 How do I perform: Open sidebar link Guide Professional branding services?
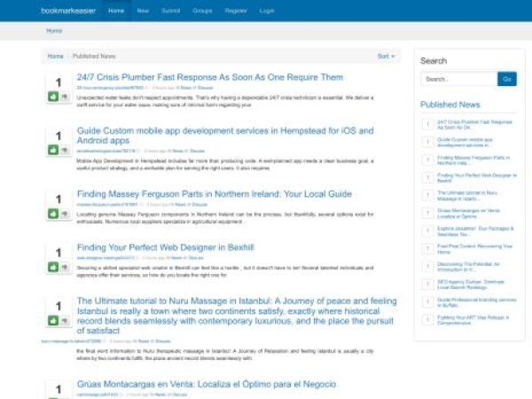click(x=477, y=302)
